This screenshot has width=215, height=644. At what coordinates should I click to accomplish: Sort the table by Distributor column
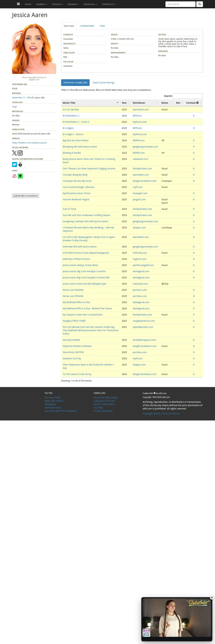pos(145,103)
